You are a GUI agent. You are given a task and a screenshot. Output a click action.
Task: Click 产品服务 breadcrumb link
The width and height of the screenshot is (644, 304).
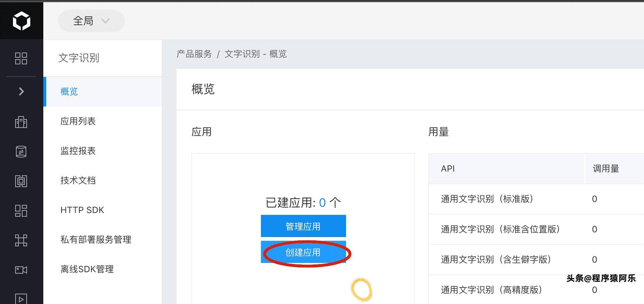tap(194, 54)
